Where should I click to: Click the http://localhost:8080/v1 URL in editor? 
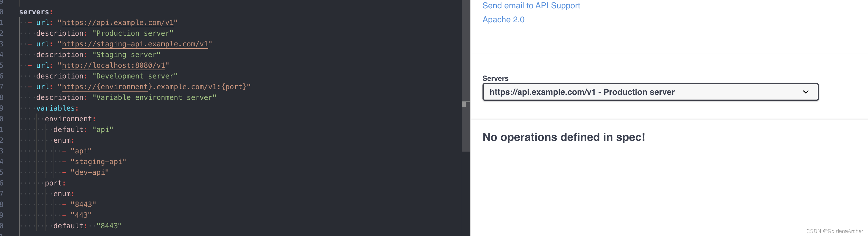pyautogui.click(x=114, y=65)
